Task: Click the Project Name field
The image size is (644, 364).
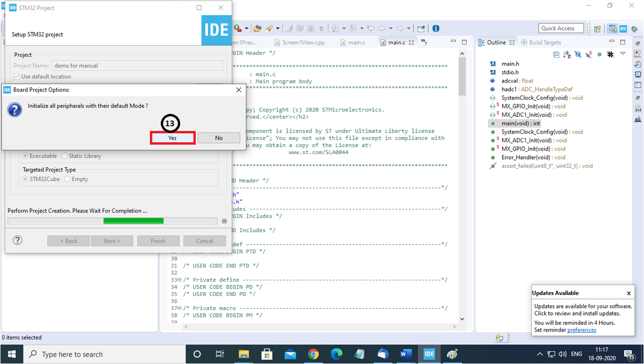Action: coord(137,66)
